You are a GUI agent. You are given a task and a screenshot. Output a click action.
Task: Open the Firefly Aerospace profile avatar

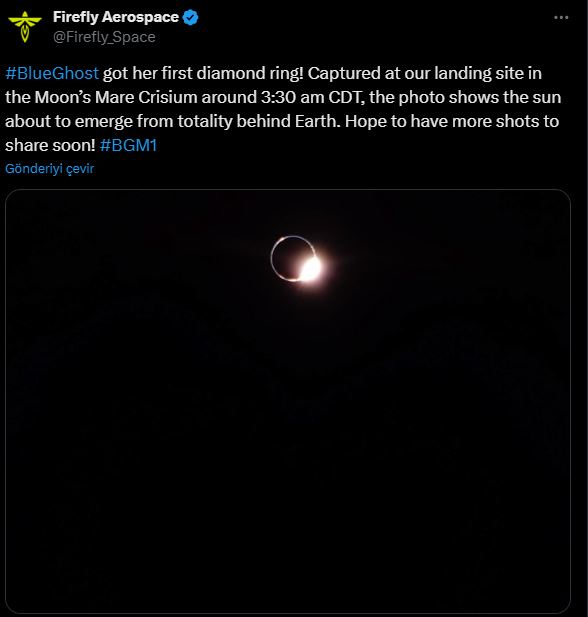click(x=25, y=26)
